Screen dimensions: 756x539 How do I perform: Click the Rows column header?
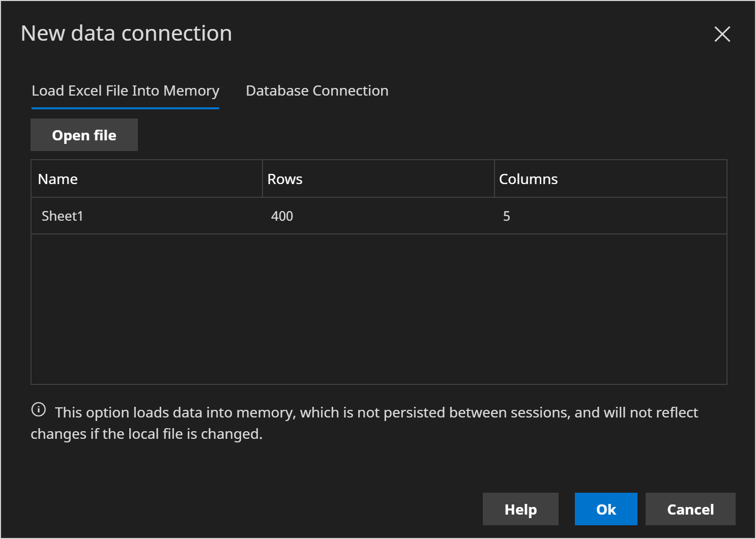pos(285,178)
